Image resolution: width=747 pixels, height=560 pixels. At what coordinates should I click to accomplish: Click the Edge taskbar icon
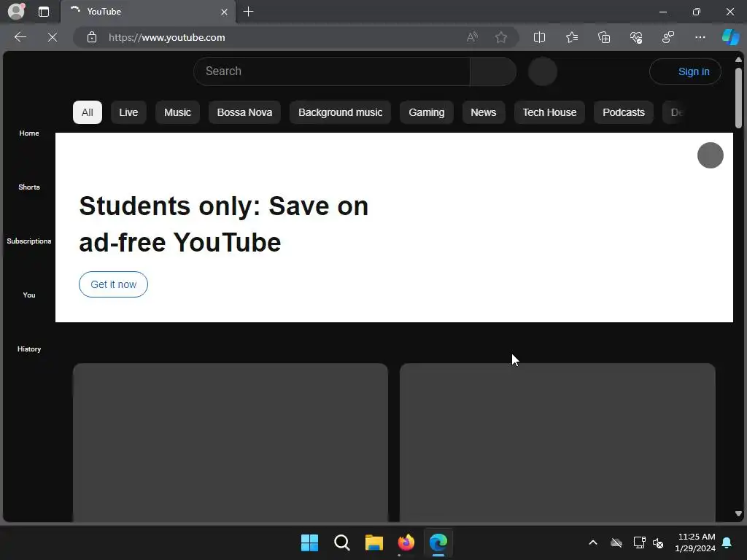pos(438,542)
